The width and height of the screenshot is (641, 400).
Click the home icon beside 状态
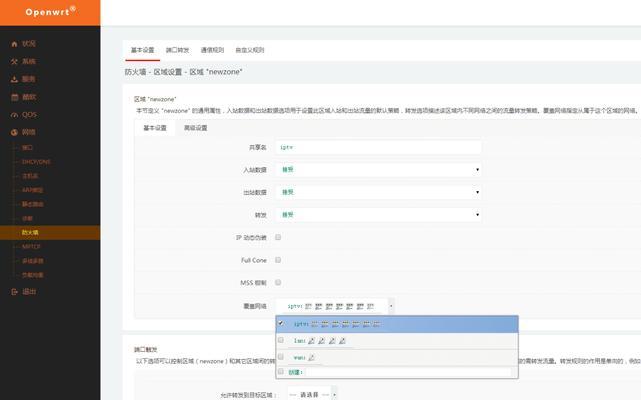pos(14,44)
